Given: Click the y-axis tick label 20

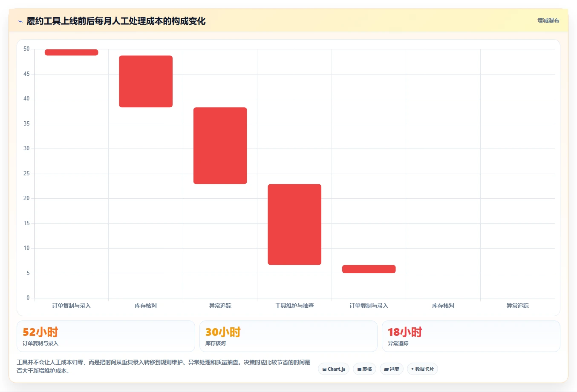Looking at the screenshot, I should pyautogui.click(x=26, y=198).
